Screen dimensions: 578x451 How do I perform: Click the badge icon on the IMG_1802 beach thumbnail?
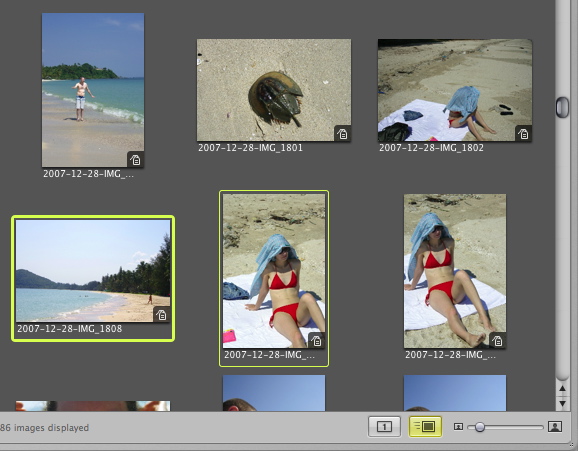(523, 134)
